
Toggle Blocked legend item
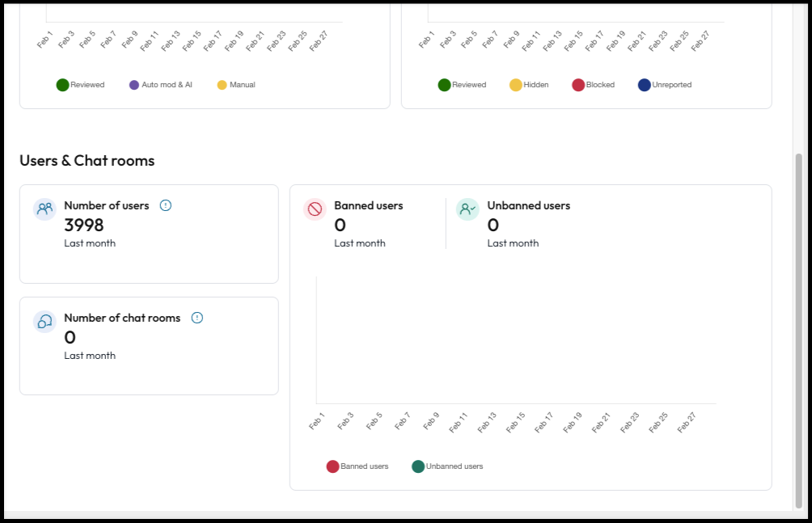(594, 85)
